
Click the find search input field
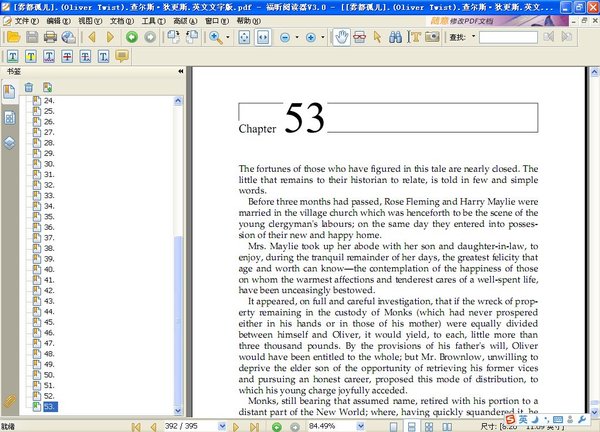(508, 37)
